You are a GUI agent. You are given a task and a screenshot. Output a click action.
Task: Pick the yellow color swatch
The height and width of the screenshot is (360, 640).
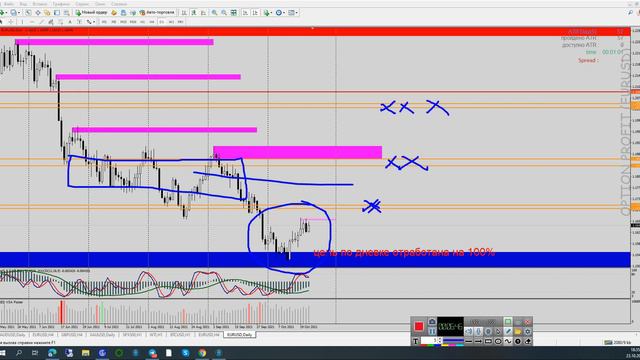point(445,345)
